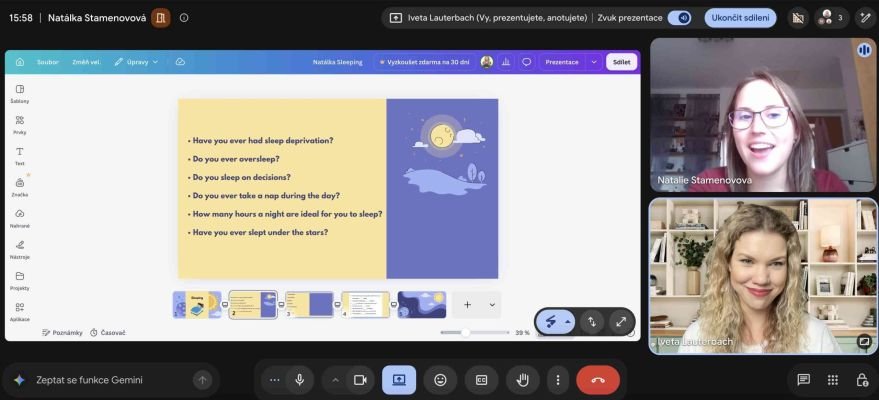Viewport: 879px width, 400px height.
Task: Click the Sdílet share button
Action: click(x=621, y=62)
